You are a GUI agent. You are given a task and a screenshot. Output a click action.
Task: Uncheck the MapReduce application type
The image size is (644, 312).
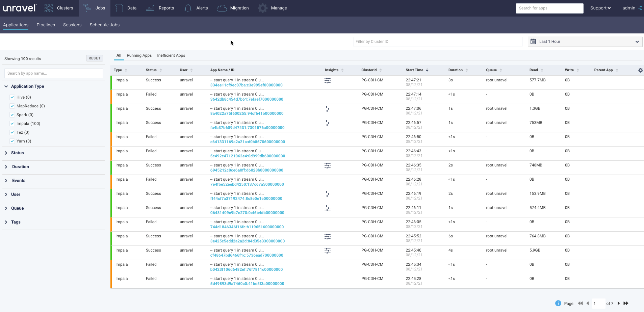[12, 106]
